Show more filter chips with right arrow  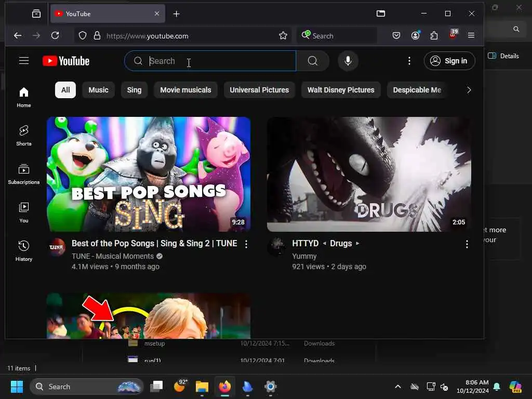click(x=469, y=90)
